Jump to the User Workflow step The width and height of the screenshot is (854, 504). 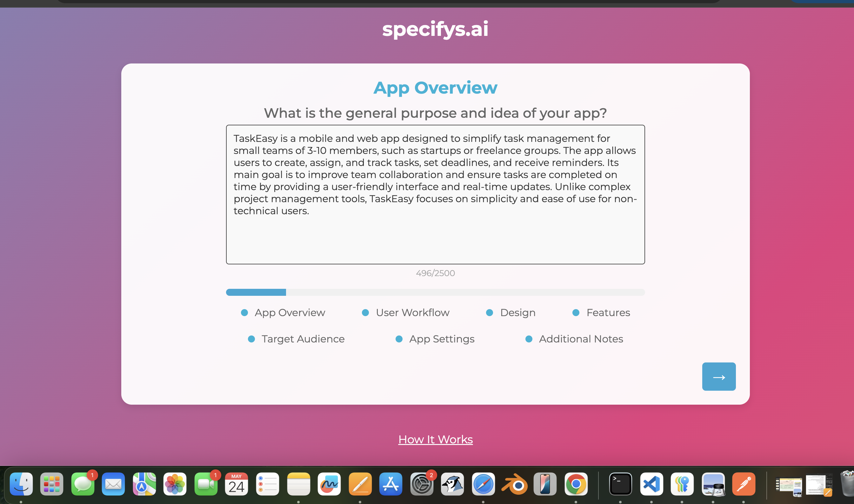412,312
